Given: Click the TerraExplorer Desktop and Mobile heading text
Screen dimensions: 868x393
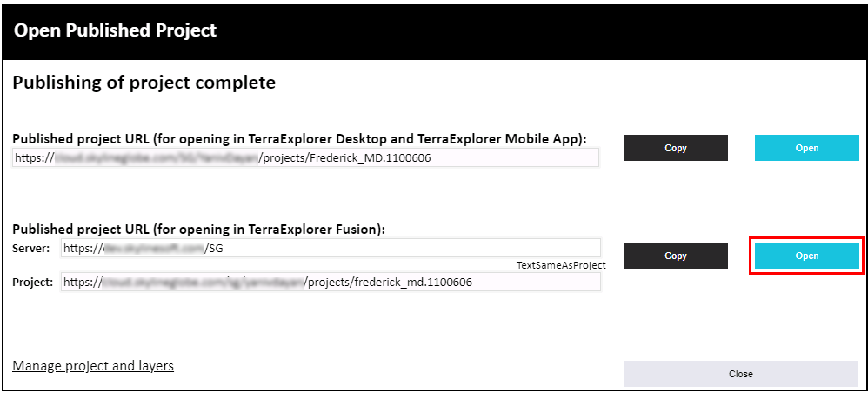Looking at the screenshot, I should (300, 138).
